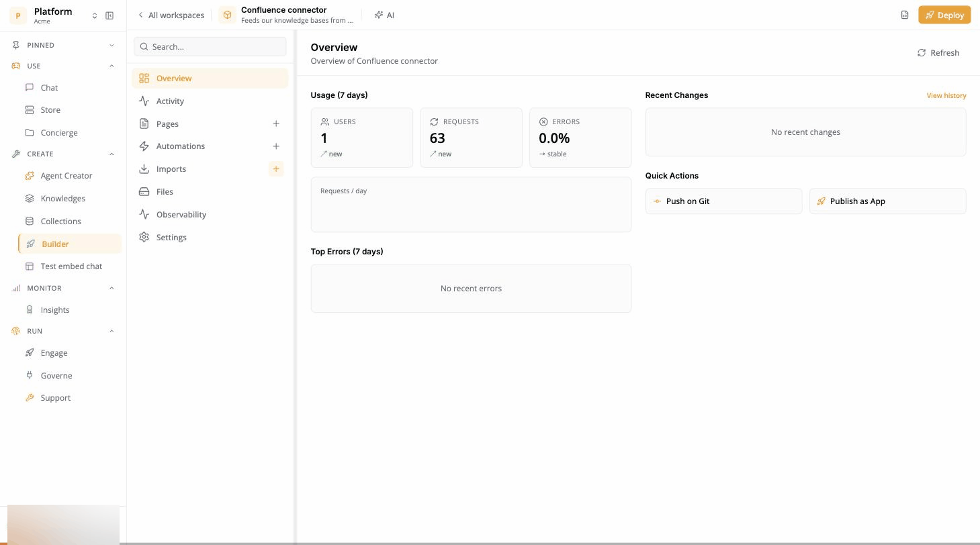The width and height of the screenshot is (980, 545).
Task: Select the Overview tab
Action: [210, 79]
